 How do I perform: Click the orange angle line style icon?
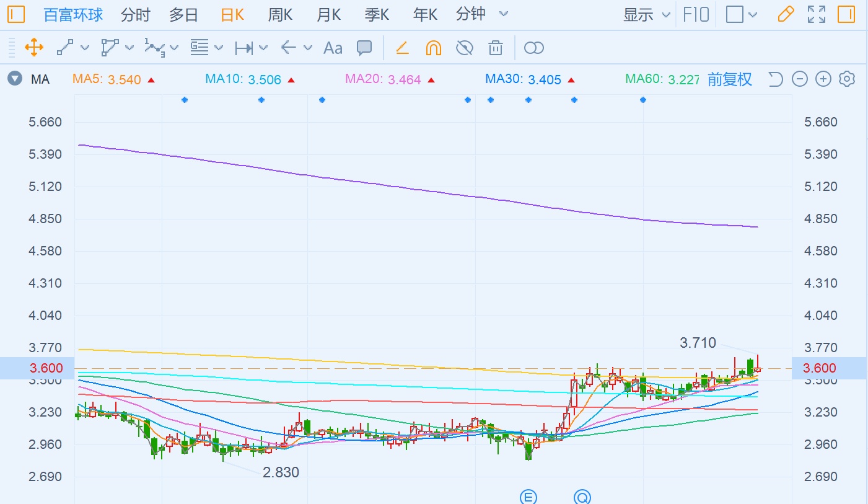[x=402, y=48]
